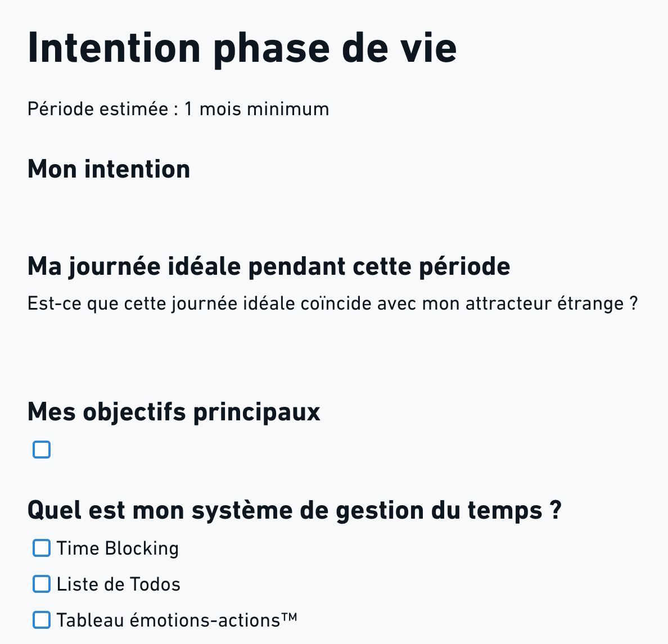
Task: Click the empty task field beside objectifs checkbox
Action: 169,450
